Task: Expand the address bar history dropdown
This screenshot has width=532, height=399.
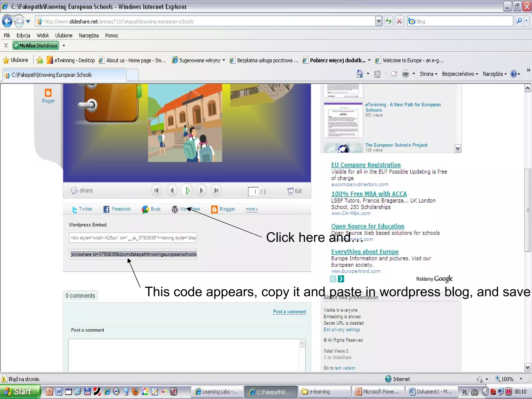Action: pyautogui.click(x=378, y=21)
